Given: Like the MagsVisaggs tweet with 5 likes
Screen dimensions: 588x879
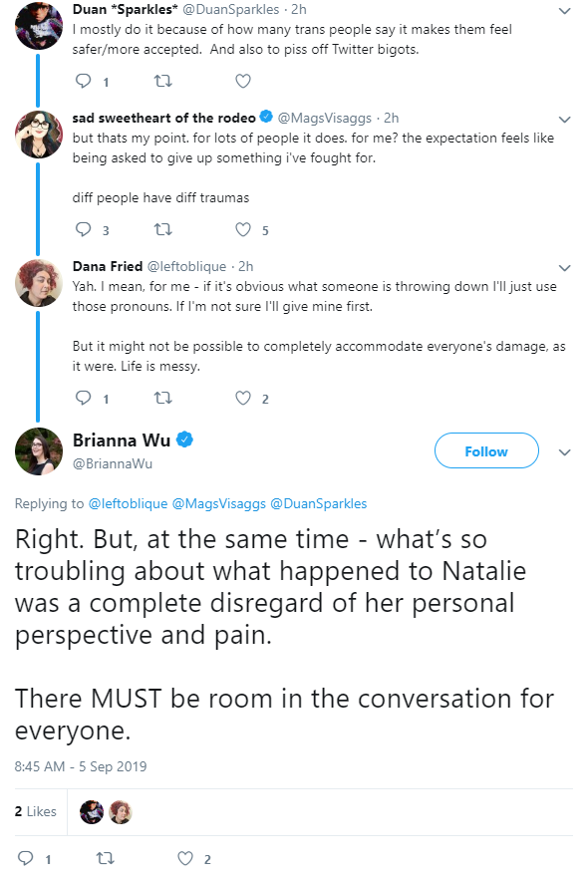Looking at the screenshot, I should tap(243, 230).
